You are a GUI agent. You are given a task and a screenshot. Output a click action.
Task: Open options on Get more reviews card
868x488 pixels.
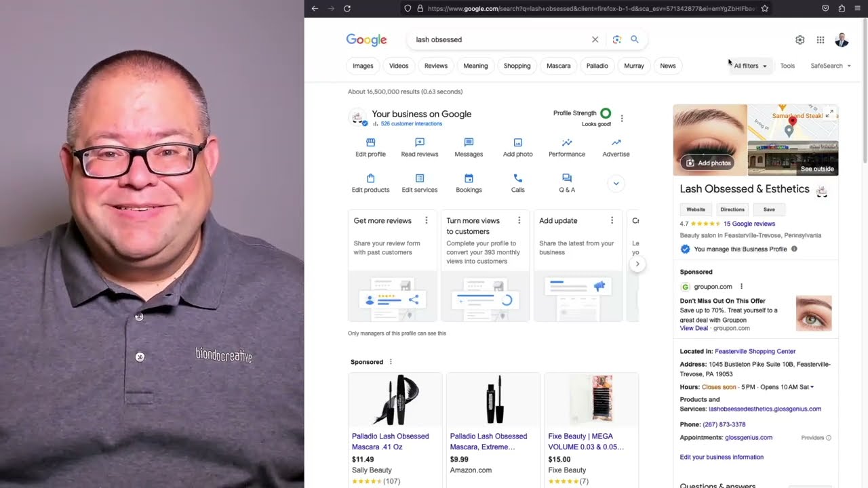[x=427, y=220]
